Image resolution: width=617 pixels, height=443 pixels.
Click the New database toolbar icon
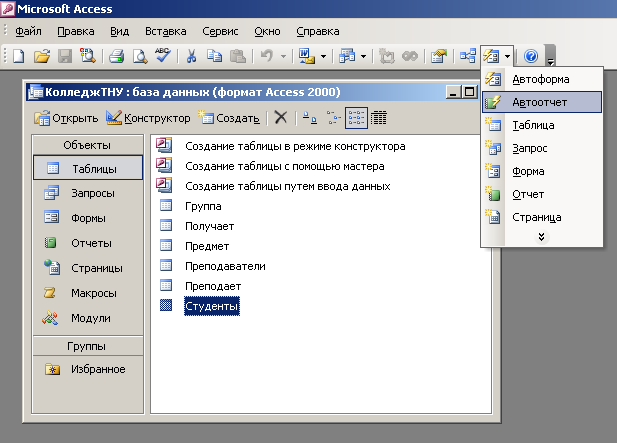18,56
